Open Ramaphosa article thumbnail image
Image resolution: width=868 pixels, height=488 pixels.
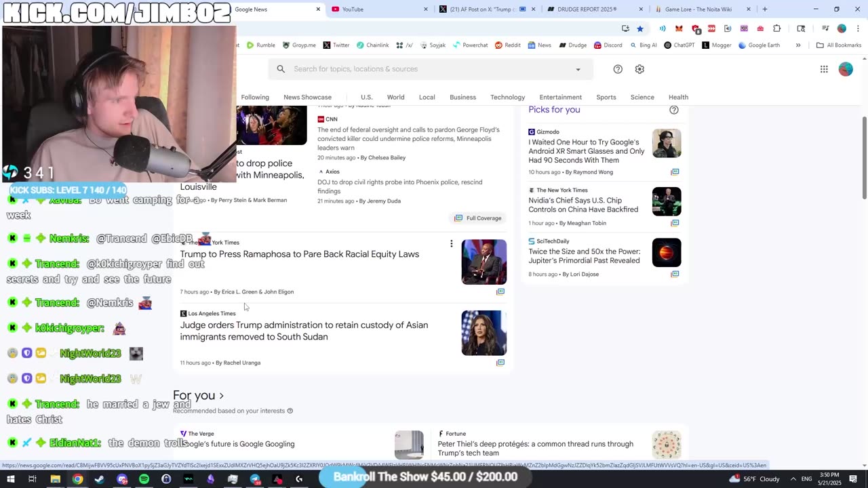click(x=484, y=262)
